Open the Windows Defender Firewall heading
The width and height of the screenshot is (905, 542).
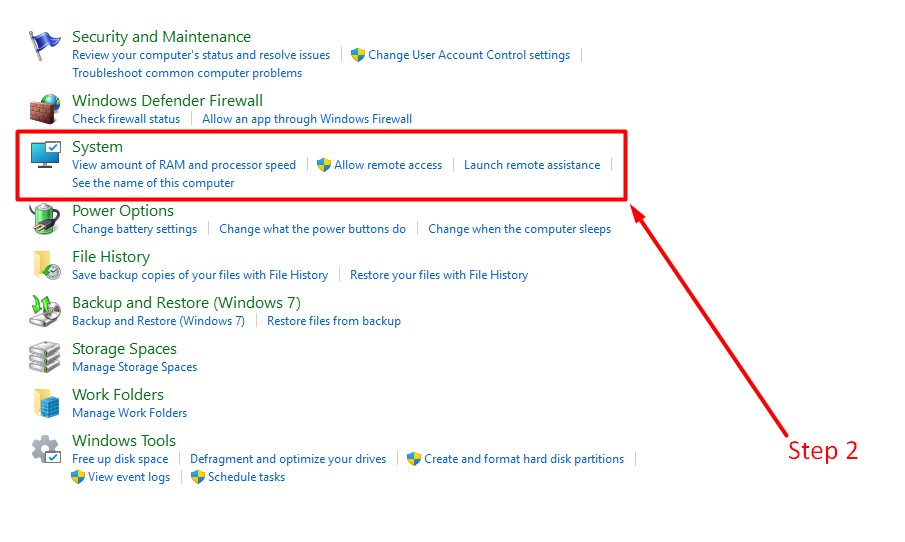pyautogui.click(x=167, y=101)
